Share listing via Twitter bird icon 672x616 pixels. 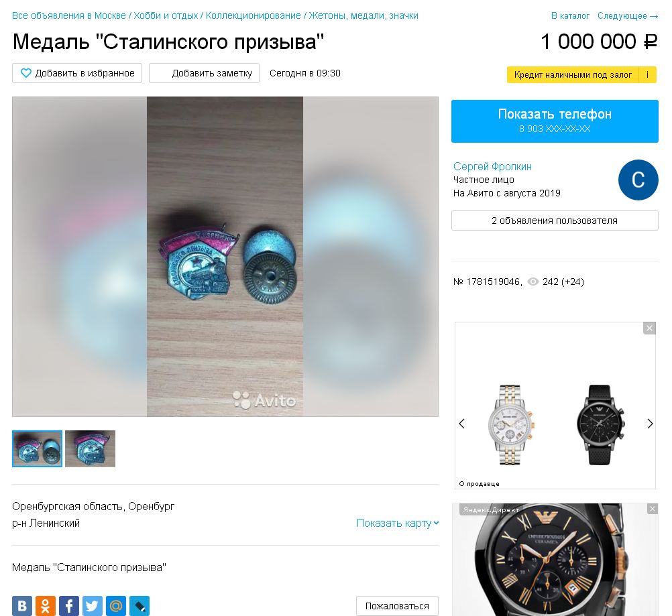[x=92, y=606]
